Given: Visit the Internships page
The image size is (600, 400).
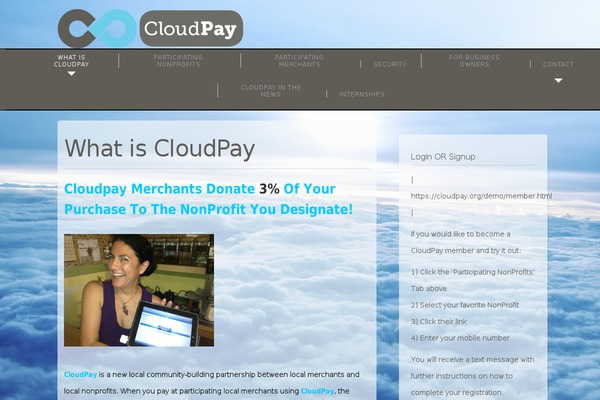Looking at the screenshot, I should 362,94.
